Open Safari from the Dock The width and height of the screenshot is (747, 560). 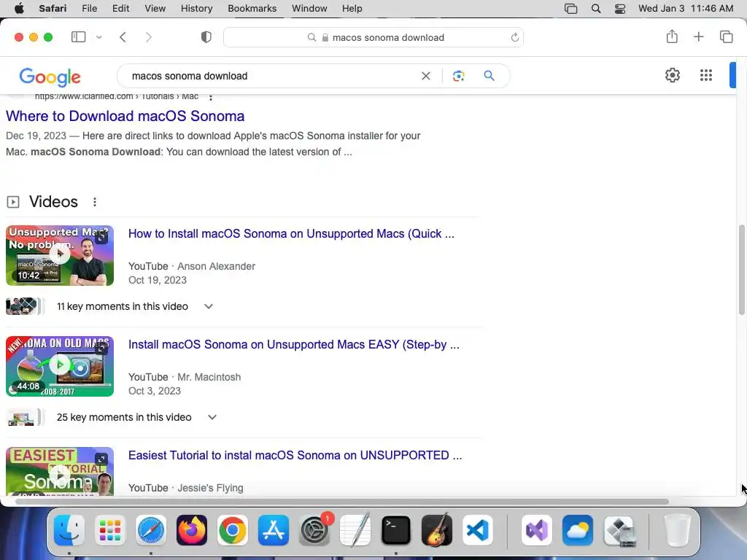click(x=150, y=530)
